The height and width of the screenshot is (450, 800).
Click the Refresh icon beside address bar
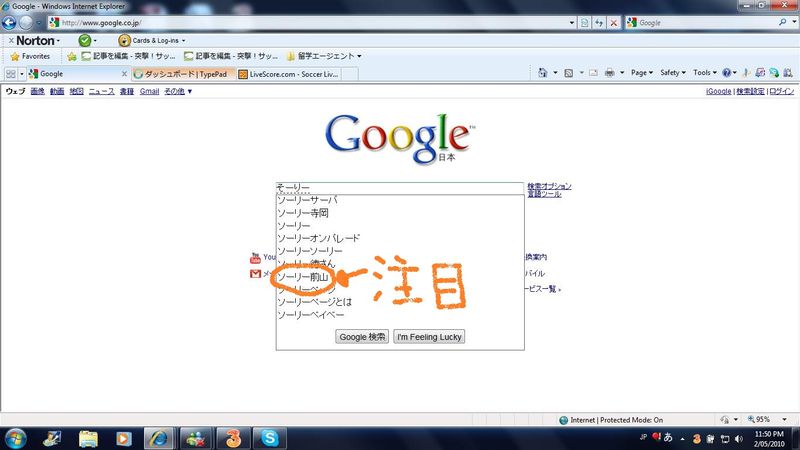(x=599, y=23)
